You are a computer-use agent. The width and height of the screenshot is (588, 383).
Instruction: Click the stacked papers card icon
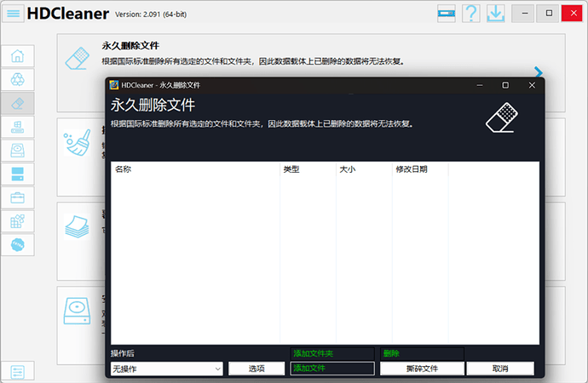pyautogui.click(x=77, y=227)
